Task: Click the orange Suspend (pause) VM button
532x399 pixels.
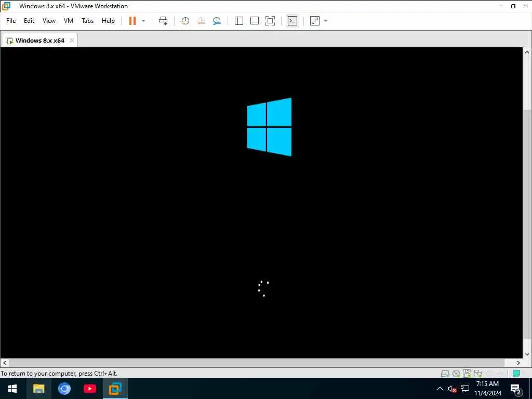Action: pyautogui.click(x=132, y=21)
